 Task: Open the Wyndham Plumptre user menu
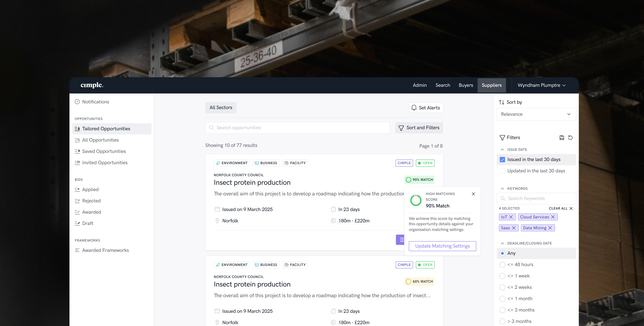click(x=542, y=85)
